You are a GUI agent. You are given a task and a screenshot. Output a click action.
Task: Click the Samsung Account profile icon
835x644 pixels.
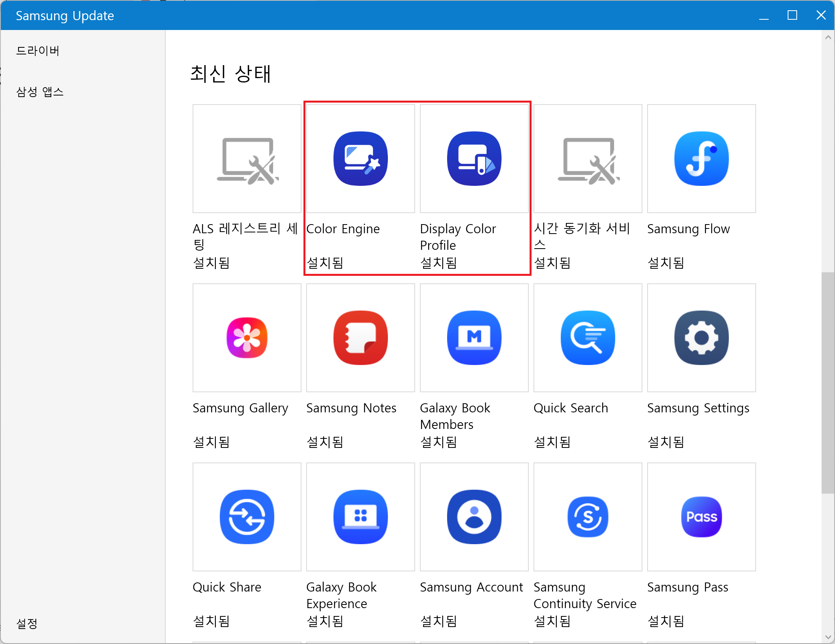(474, 517)
